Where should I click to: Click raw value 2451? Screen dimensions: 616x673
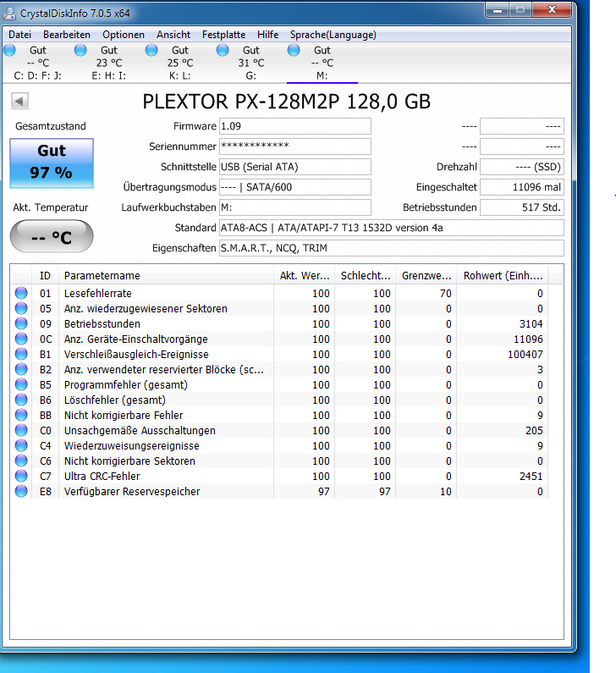(x=531, y=477)
